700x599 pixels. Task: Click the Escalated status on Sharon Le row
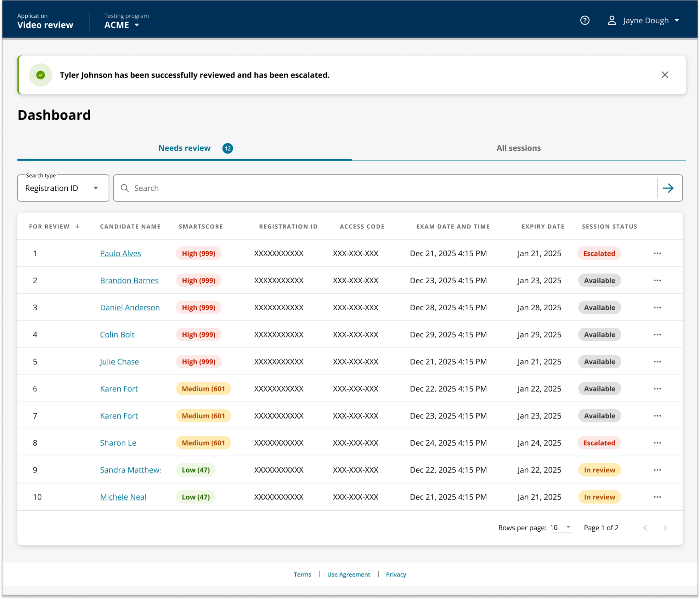(599, 443)
